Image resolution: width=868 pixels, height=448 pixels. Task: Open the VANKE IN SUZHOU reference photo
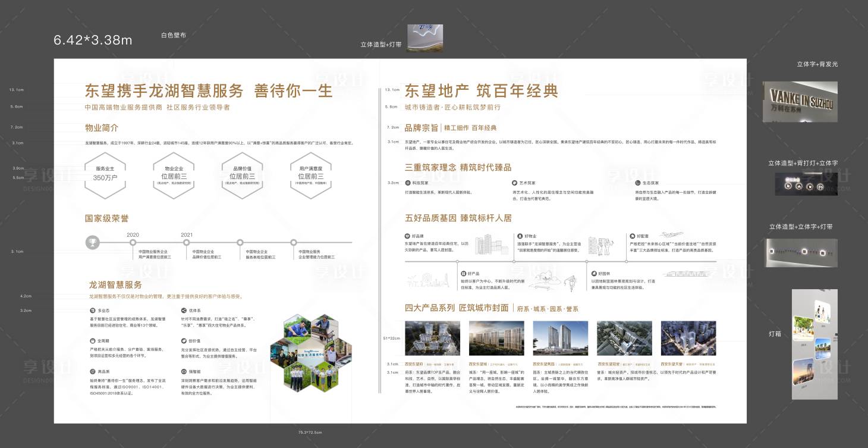point(800,102)
